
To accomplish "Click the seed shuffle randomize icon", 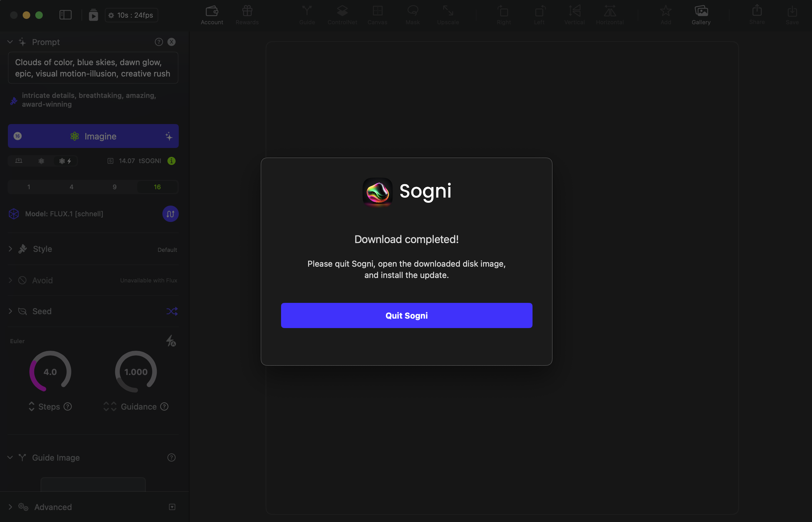I will click(x=172, y=311).
